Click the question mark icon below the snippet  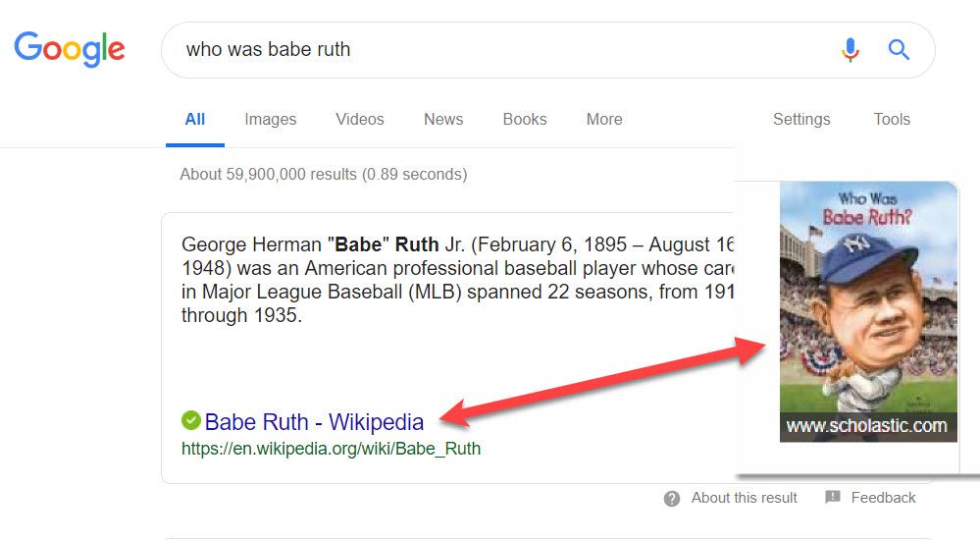[672, 499]
